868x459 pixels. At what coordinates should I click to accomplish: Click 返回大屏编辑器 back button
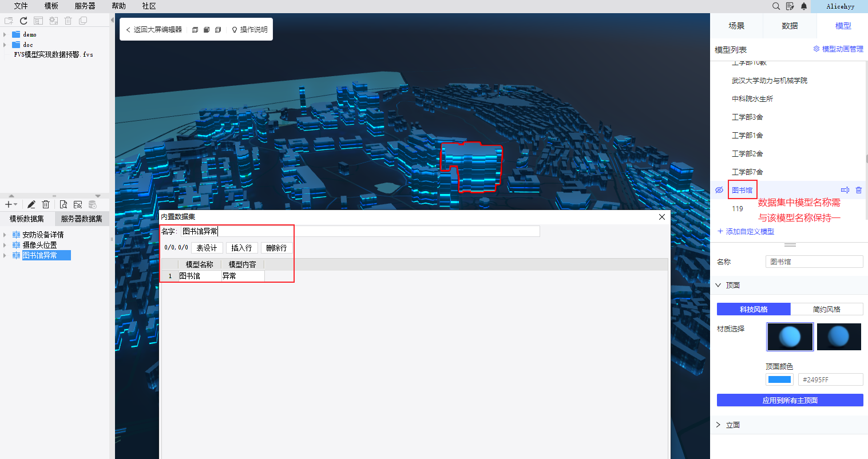pos(153,30)
